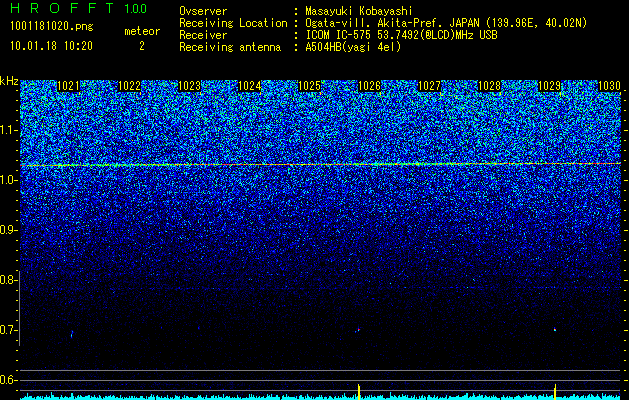Click the gray detection-range bar on frequency axis
The width and height of the screenshot is (629, 400).
pyautogui.click(x=19, y=308)
